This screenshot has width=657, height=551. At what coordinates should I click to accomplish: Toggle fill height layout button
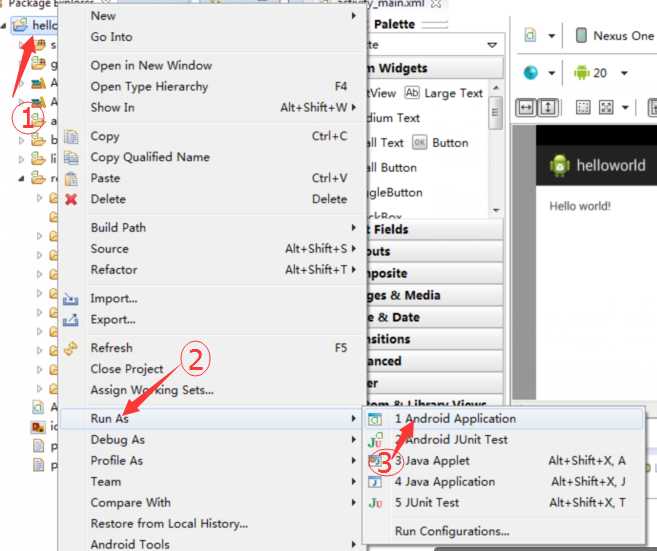pos(548,108)
